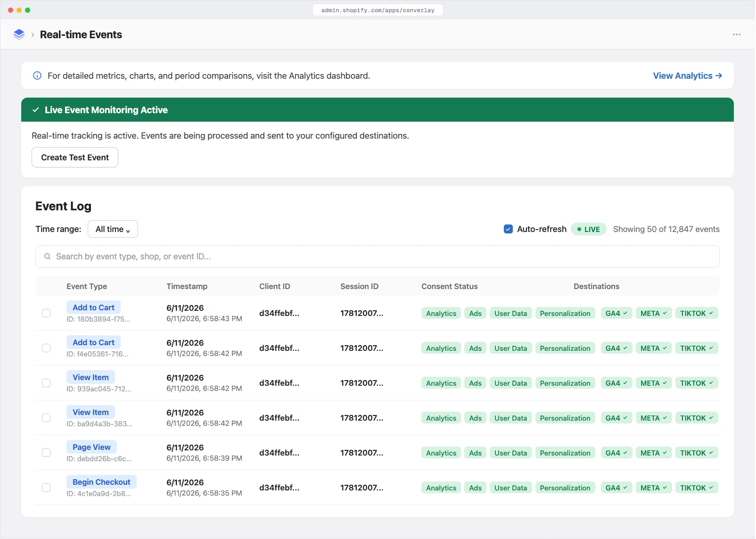Click the Live Event Monitoring Active banner
756x539 pixels.
(378, 110)
